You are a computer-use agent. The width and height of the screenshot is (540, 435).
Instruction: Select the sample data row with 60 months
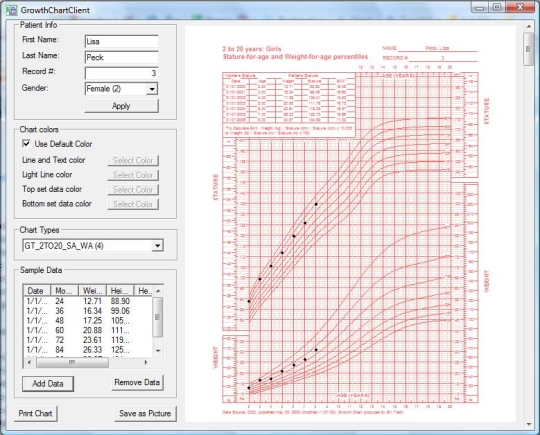pos(88,330)
